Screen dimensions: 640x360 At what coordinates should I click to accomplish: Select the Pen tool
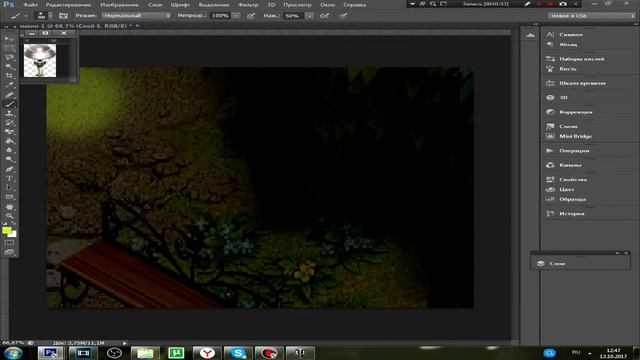pos(9,169)
